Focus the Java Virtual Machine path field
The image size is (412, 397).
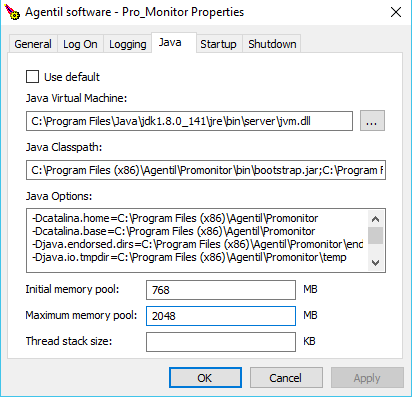pyautogui.click(x=189, y=121)
